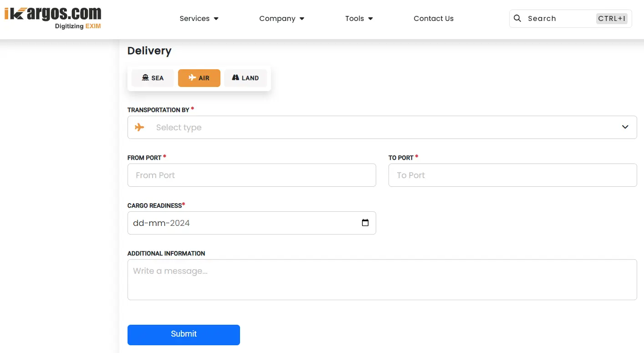Click the CTRL+I shortcut badge
The image size is (644, 353).
(x=612, y=18)
